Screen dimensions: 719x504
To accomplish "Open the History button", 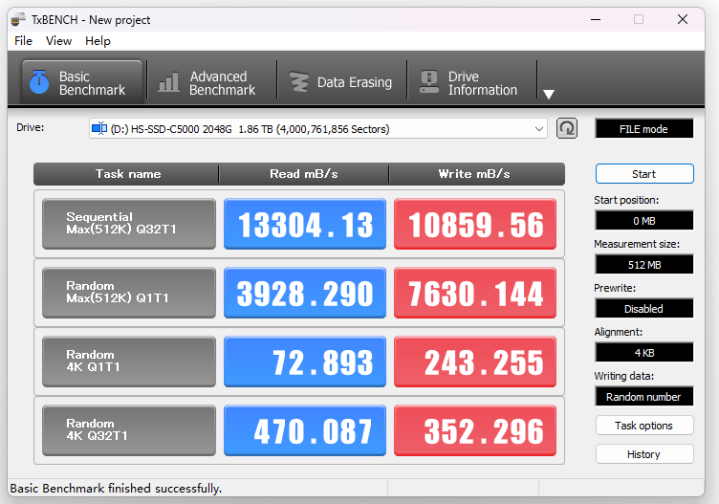I will (644, 454).
